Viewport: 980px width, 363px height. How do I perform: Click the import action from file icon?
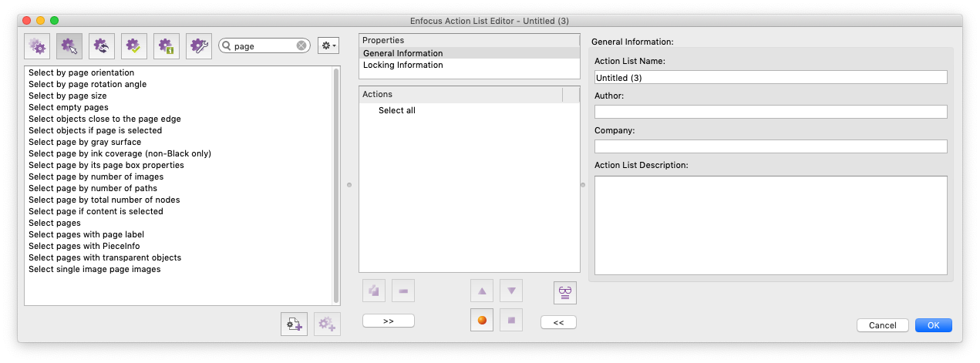(x=294, y=324)
